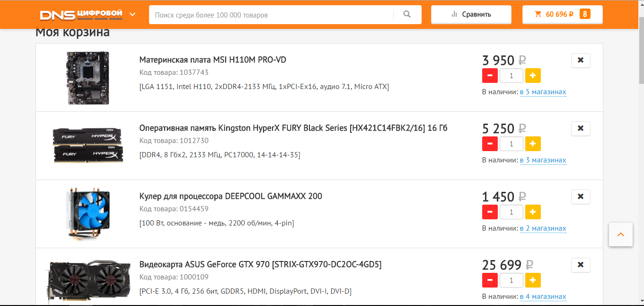Increase quantity of MSI H110M PRO-VD

click(533, 76)
